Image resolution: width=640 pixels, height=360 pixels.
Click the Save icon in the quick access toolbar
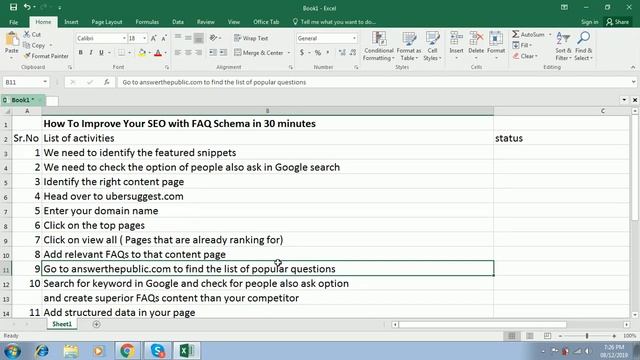point(13,7)
